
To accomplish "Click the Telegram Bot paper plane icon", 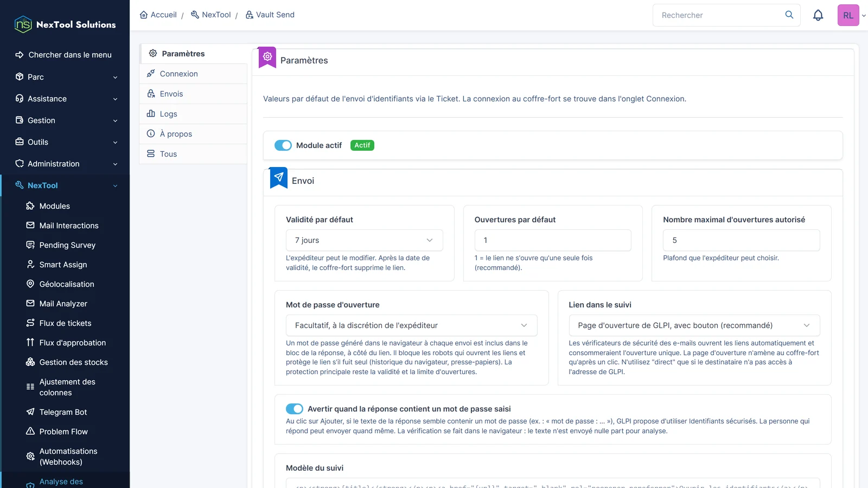I will (x=30, y=412).
